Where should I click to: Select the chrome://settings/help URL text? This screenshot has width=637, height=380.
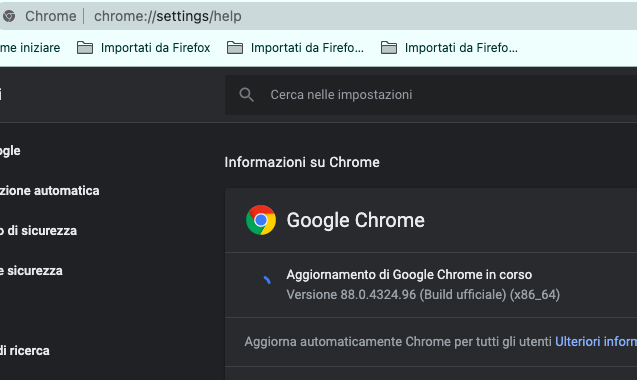[x=167, y=16]
